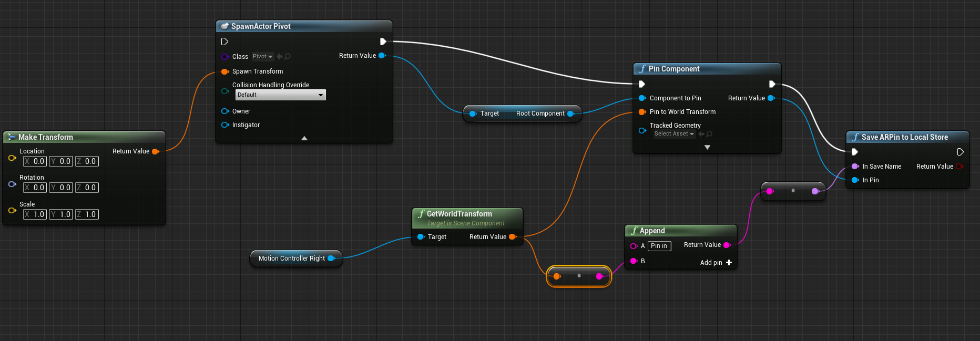980x341 pixels.
Task: Click the Collision Handling Override pin
Action: pyautogui.click(x=225, y=91)
